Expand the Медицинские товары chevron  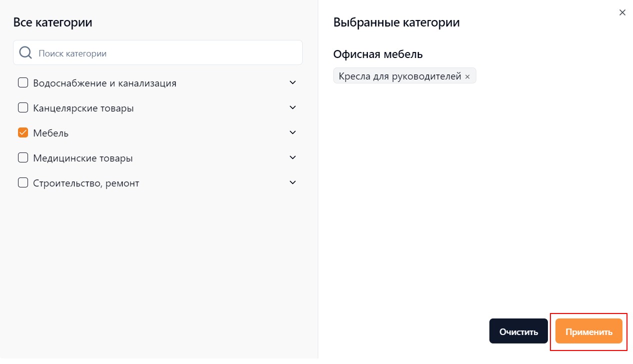point(293,157)
